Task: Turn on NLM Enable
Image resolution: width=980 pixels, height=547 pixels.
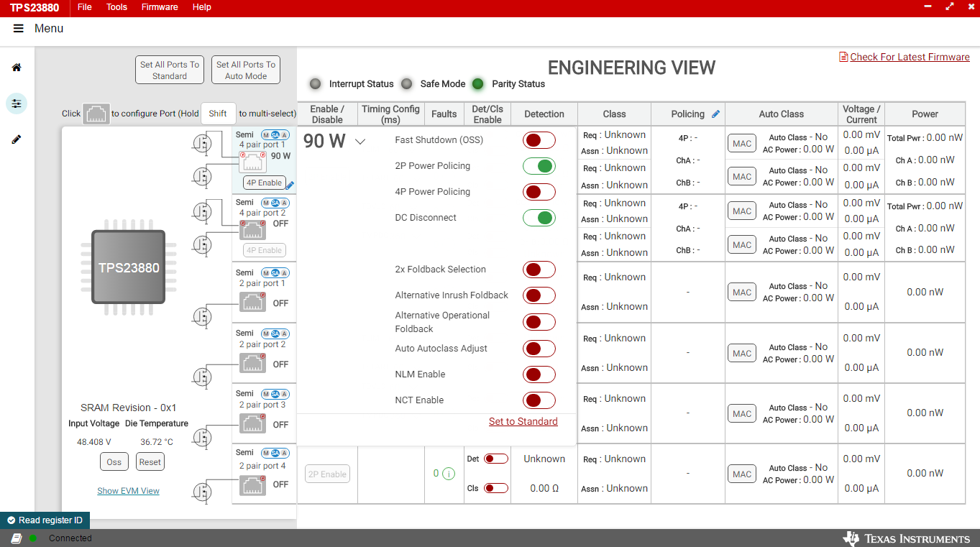Action: pyautogui.click(x=539, y=374)
